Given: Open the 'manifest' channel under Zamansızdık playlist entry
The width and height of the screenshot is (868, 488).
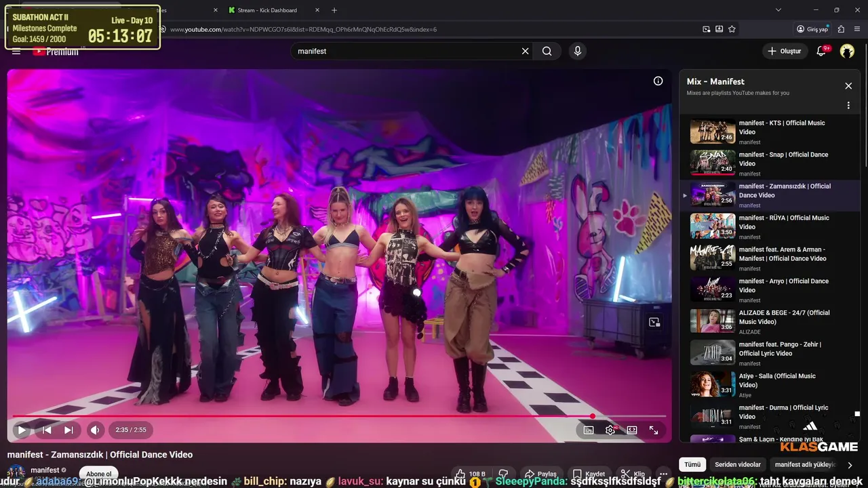Looking at the screenshot, I should [749, 205].
